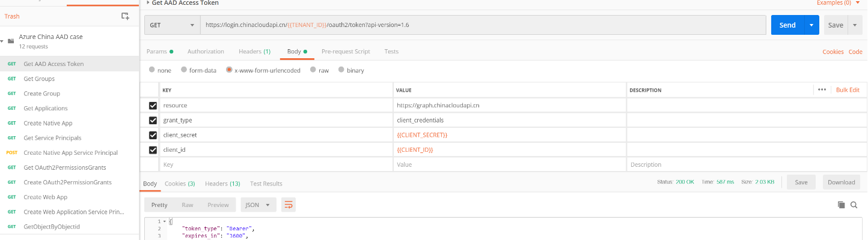Click the Azure China AAD case folder icon
The image size is (868, 240).
tap(11, 41)
